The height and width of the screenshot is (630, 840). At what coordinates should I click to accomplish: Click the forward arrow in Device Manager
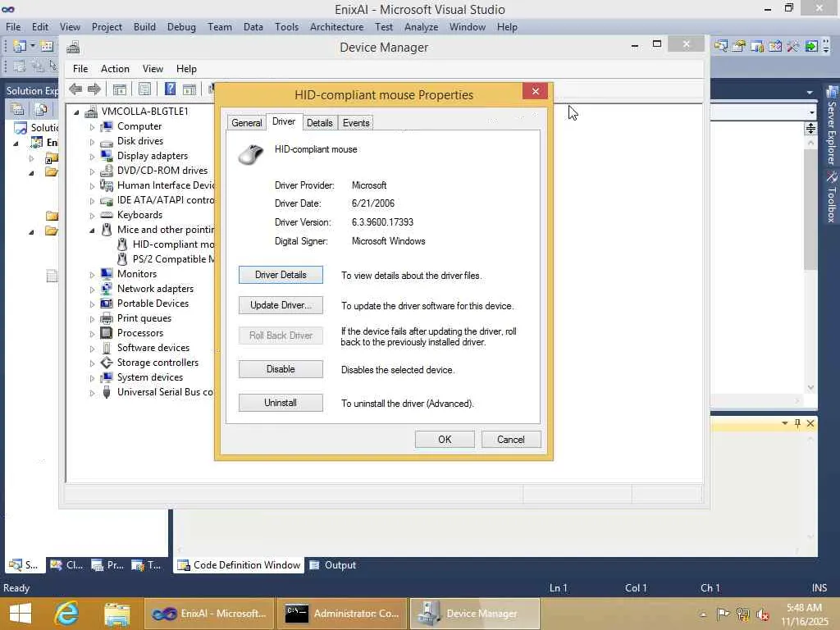point(94,89)
